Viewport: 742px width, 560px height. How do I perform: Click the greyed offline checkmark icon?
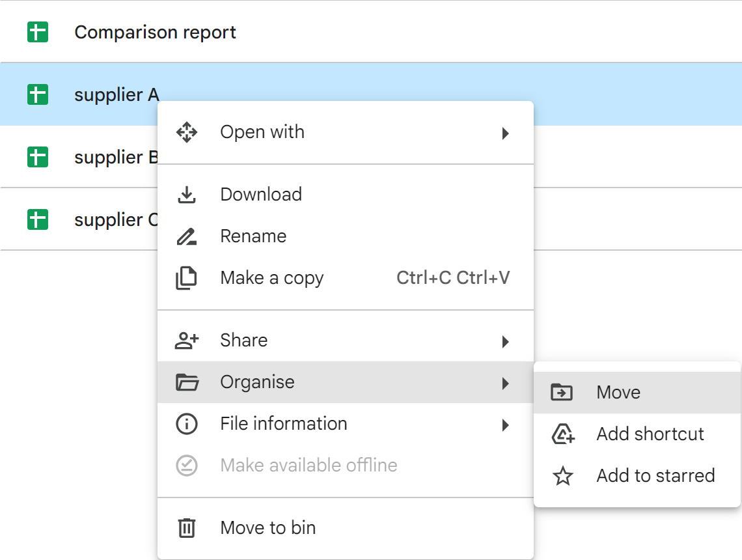(187, 466)
